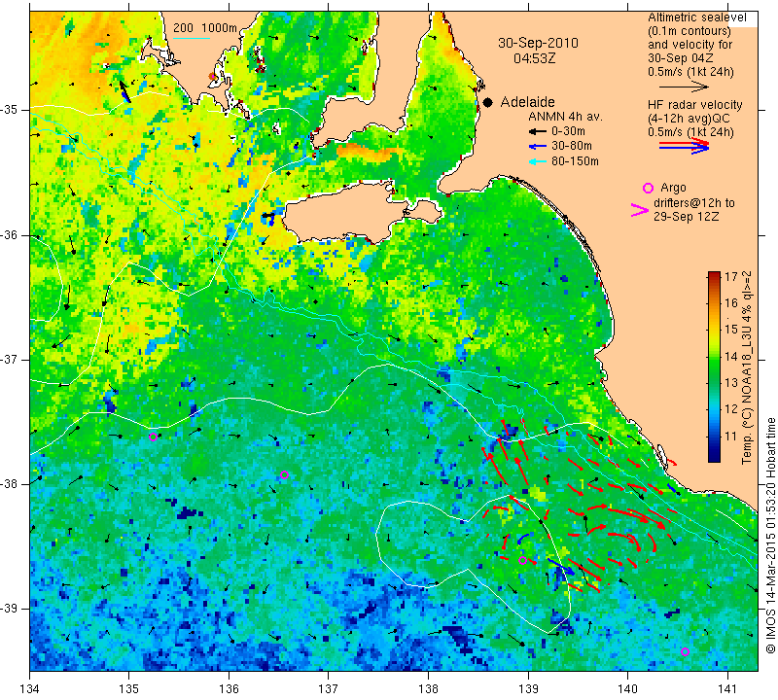Click 'HF radar velocity' legend text
The height and width of the screenshot is (700, 778).
[694, 105]
